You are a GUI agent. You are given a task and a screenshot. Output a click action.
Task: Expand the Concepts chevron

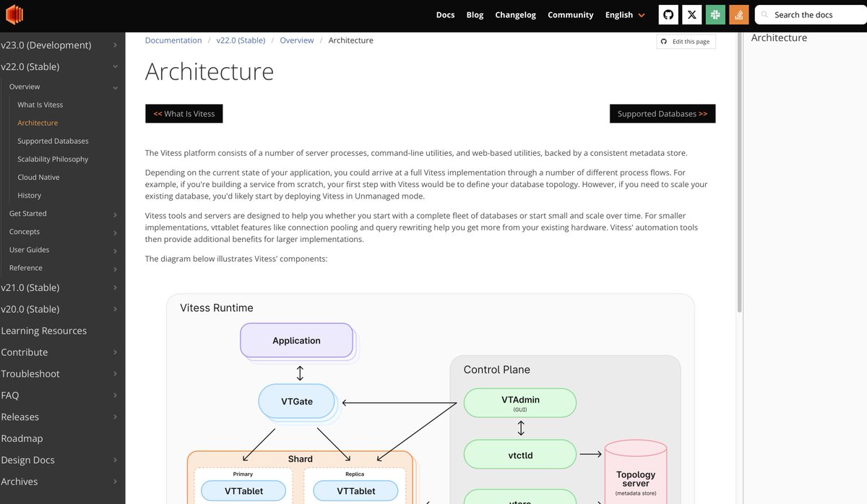[115, 233]
